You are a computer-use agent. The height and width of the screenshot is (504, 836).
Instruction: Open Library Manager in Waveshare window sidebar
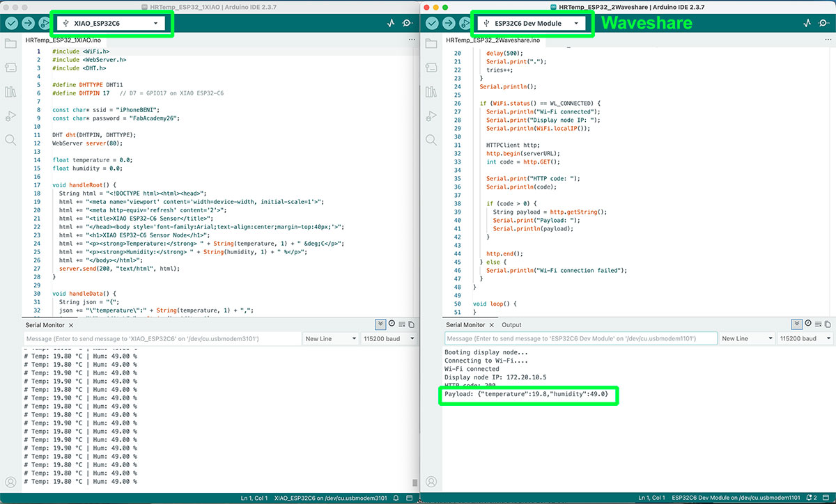pos(431,92)
